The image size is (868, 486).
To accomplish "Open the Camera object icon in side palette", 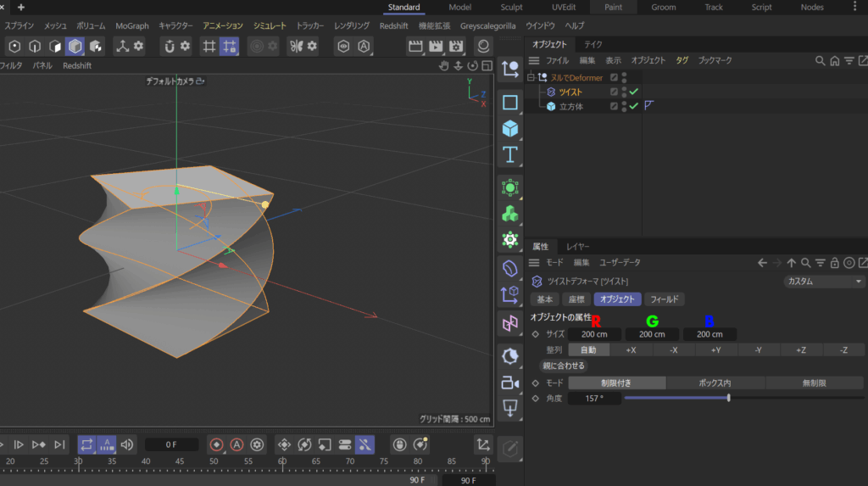I will (x=510, y=383).
